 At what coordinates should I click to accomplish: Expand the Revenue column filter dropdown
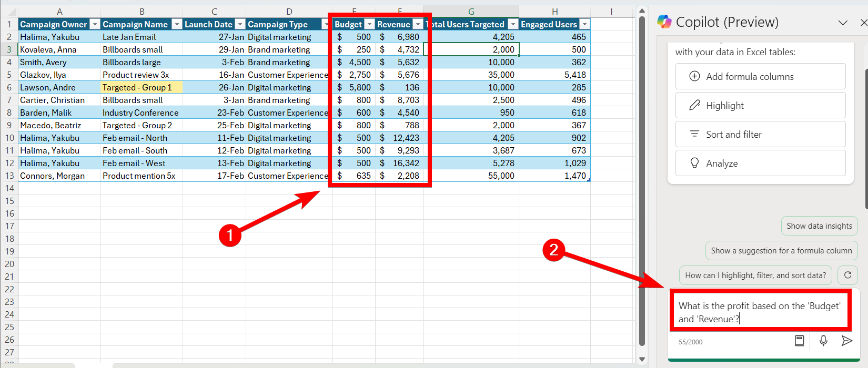tap(418, 24)
